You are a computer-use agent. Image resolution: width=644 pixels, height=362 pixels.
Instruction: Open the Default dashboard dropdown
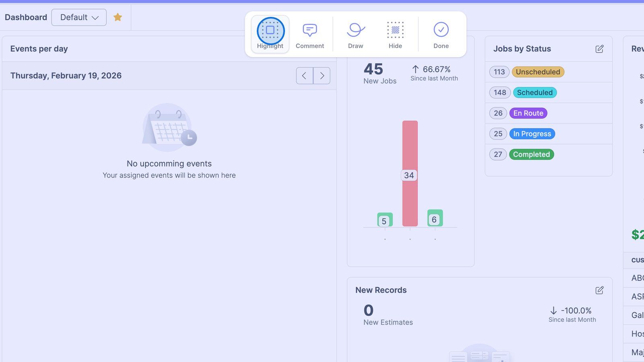click(x=79, y=17)
